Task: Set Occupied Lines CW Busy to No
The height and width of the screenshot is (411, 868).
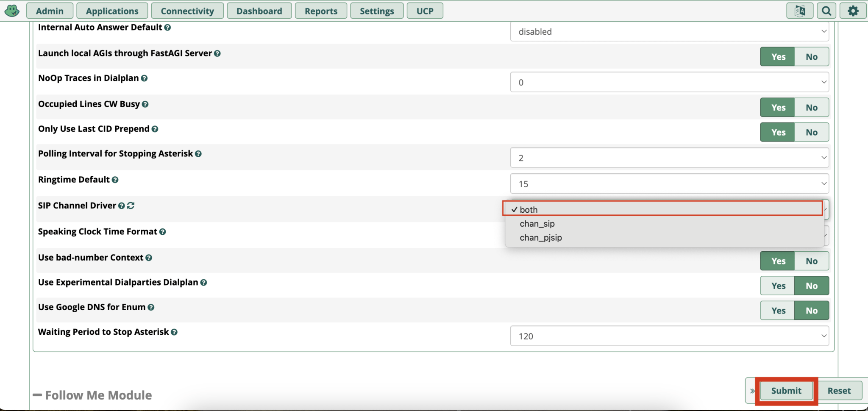Action: [811, 108]
